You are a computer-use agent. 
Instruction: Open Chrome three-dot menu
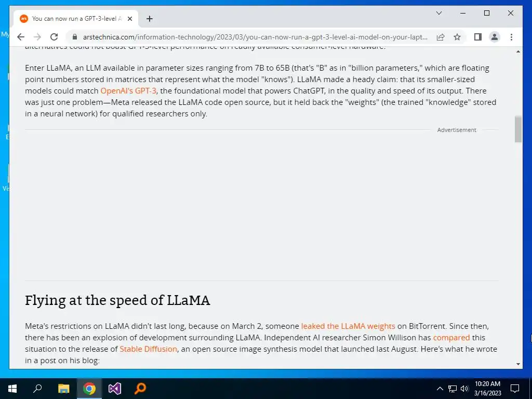(511, 37)
